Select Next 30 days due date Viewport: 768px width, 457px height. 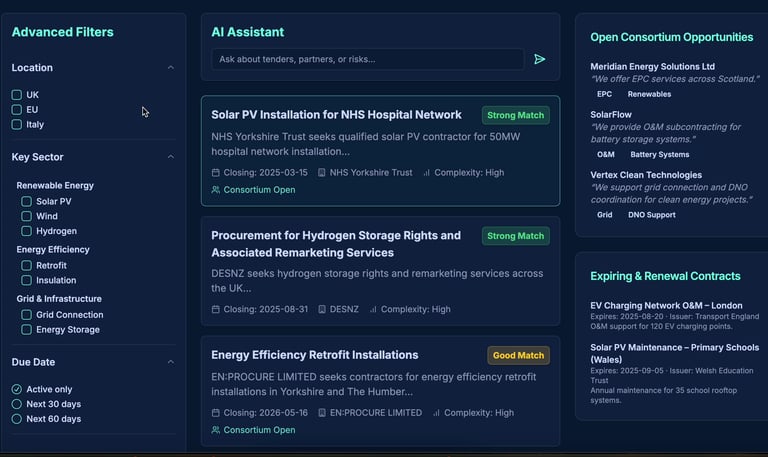click(x=17, y=404)
